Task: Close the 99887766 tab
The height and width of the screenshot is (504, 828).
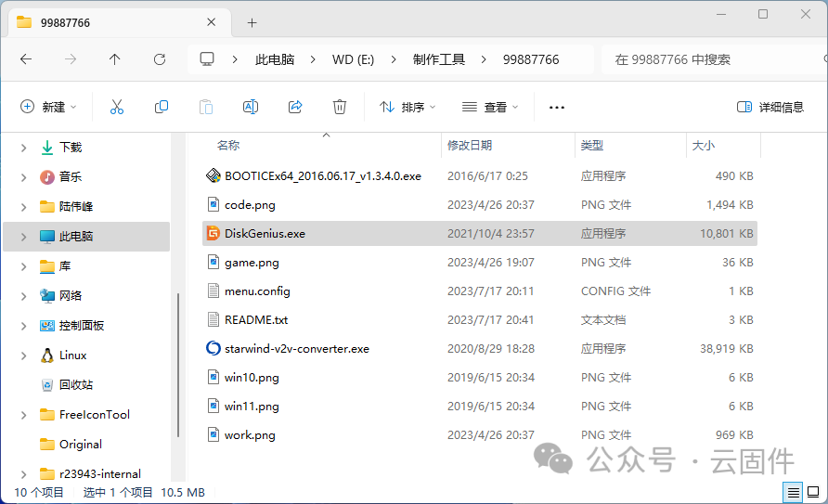Action: [x=212, y=22]
